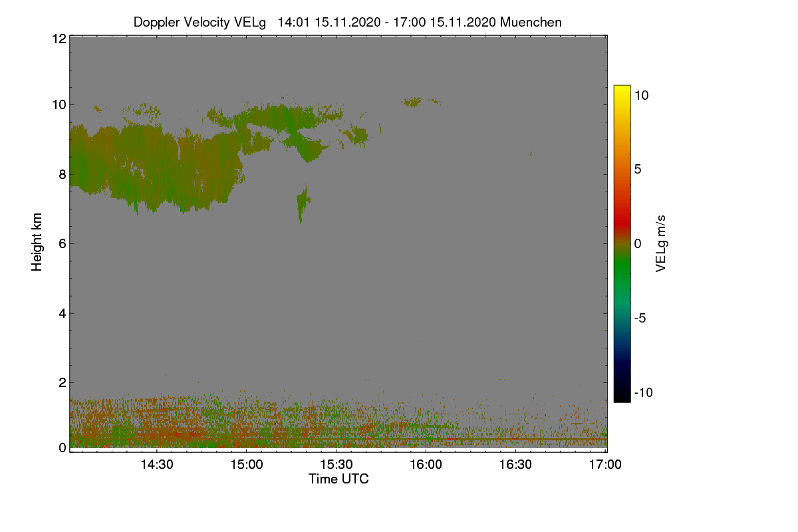The image size is (798, 532).
Task: Click the small cloud echo at 10 km near 16:00
Action: pos(412,102)
